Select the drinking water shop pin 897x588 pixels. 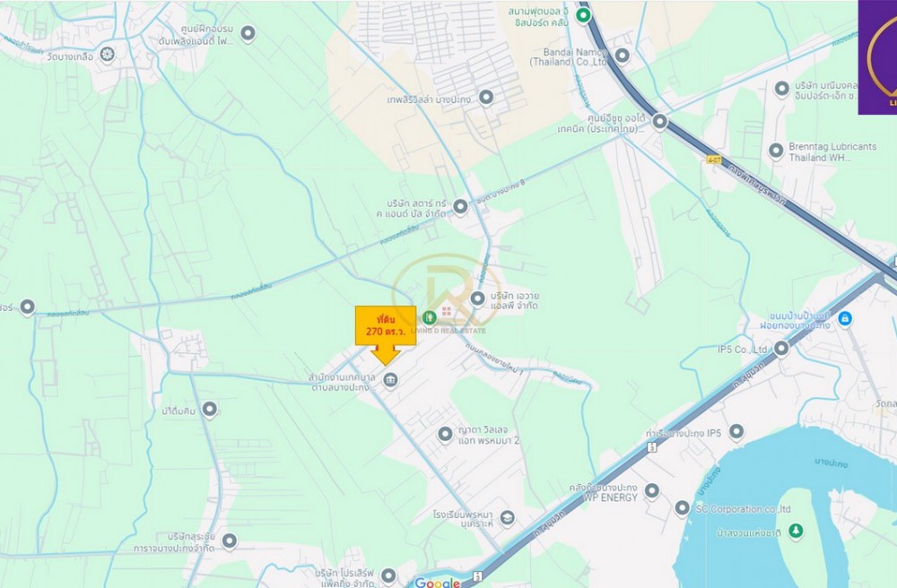[209, 409]
